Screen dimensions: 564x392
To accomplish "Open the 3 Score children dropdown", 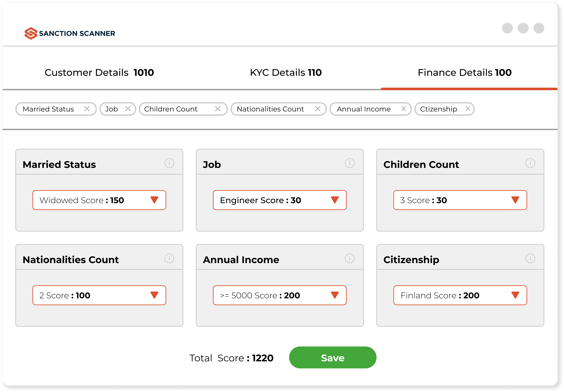I will click(460, 200).
